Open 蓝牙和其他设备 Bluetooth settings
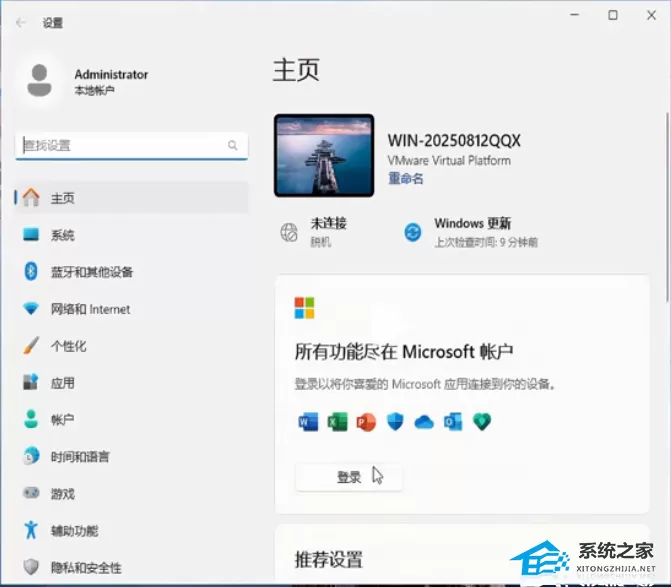Screen dimensions: 671x587 (131, 272)
